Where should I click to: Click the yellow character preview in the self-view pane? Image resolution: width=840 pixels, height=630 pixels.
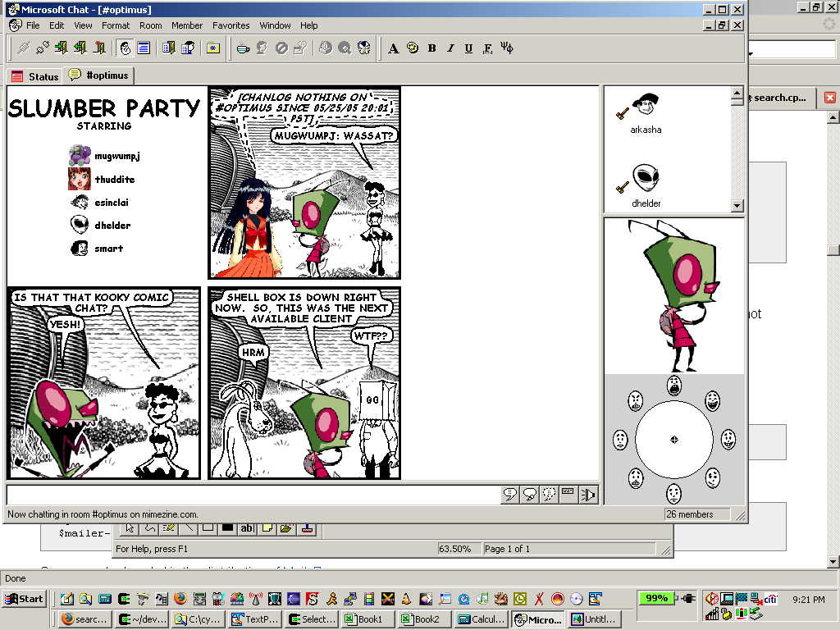[x=674, y=296]
